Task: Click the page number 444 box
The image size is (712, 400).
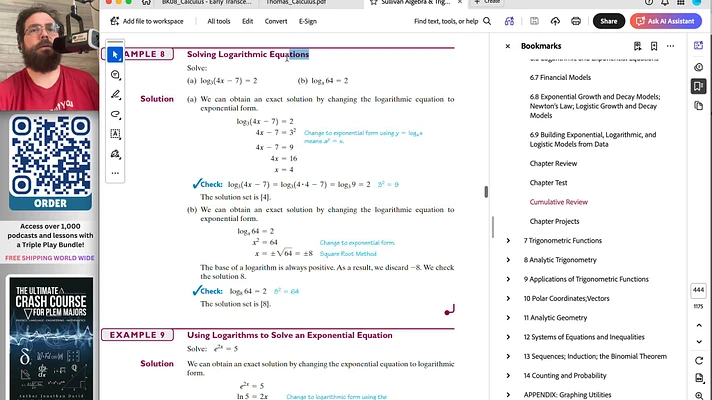Action: [698, 290]
